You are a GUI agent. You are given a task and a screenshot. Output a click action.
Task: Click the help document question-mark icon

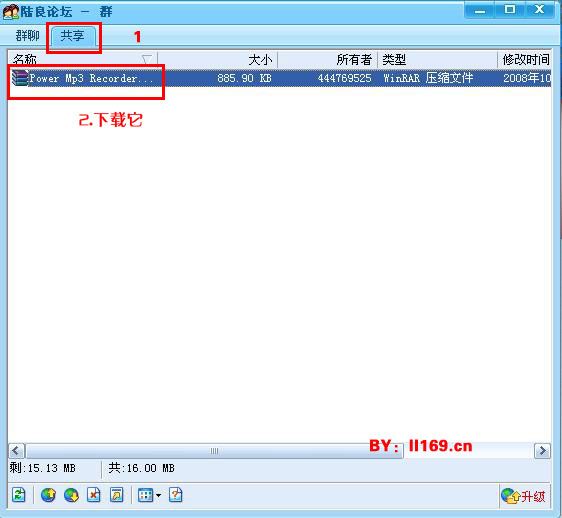click(176, 495)
